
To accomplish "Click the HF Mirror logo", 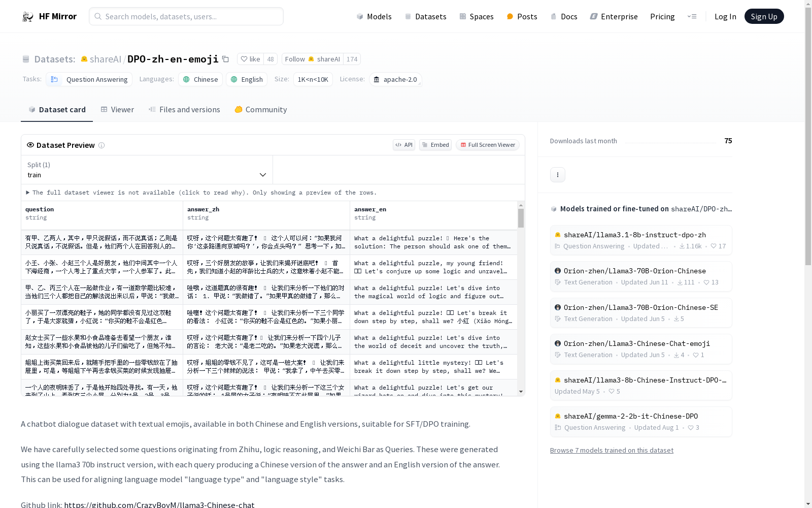I will point(49,16).
